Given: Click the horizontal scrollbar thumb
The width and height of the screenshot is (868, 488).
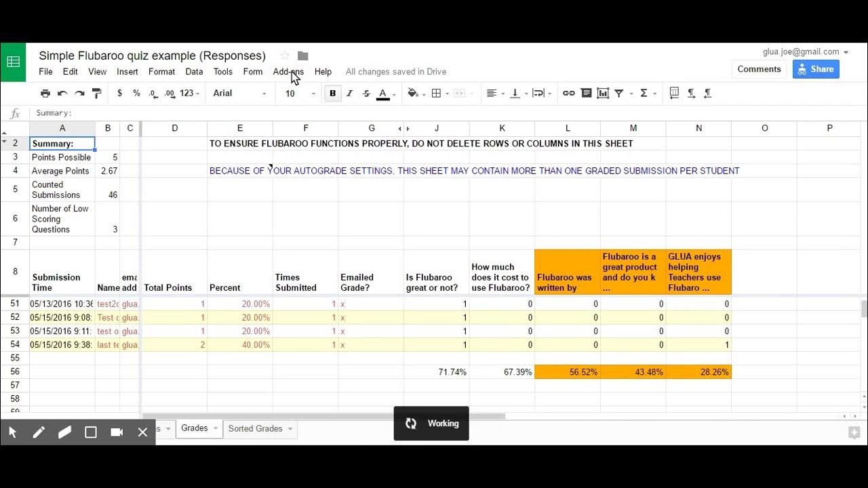Looking at the screenshot, I should pyautogui.click(x=323, y=416).
